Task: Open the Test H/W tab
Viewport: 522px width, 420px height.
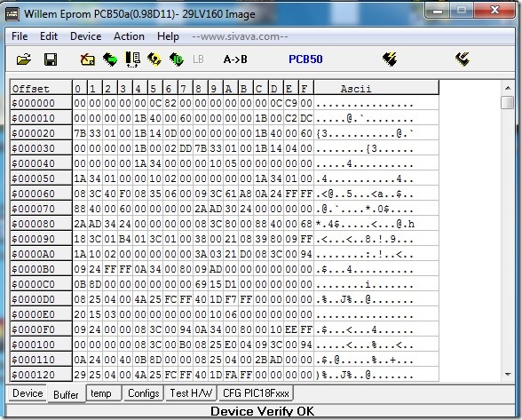Action: [191, 393]
